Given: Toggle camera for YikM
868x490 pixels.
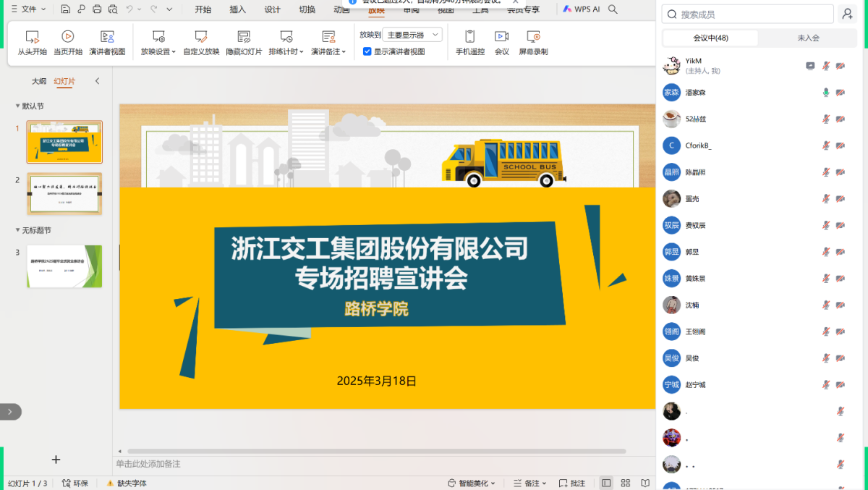Looking at the screenshot, I should point(841,66).
